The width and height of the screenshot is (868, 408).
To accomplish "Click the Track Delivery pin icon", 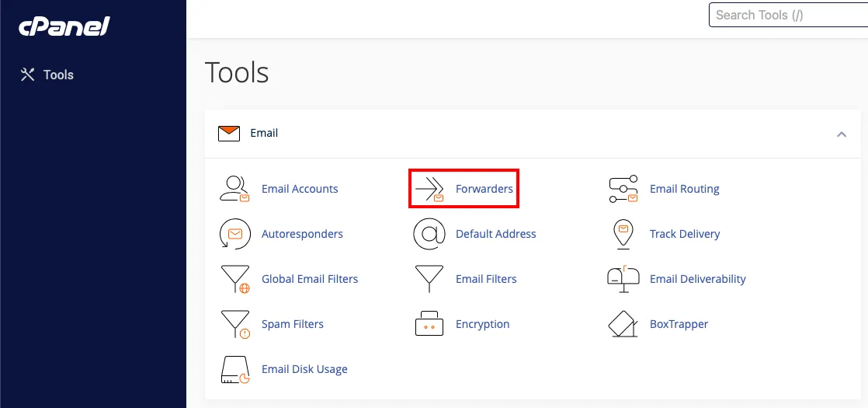I will 623,234.
